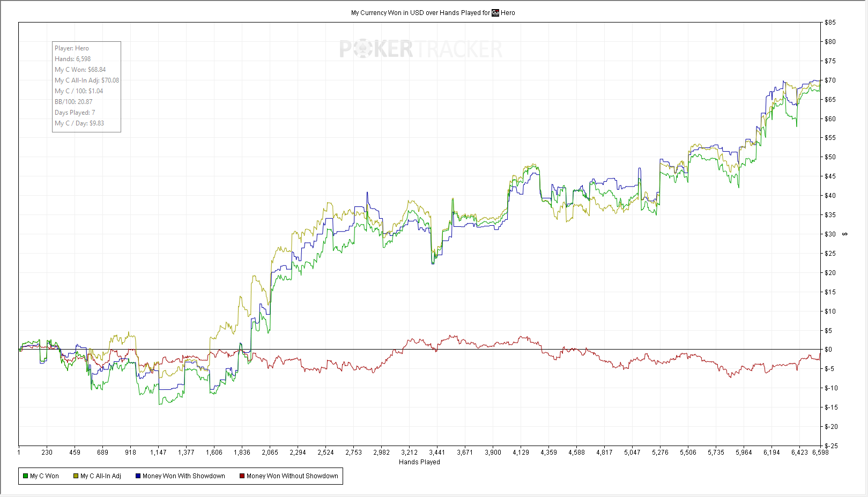Click the "4,359" x-axis tick label

click(549, 453)
